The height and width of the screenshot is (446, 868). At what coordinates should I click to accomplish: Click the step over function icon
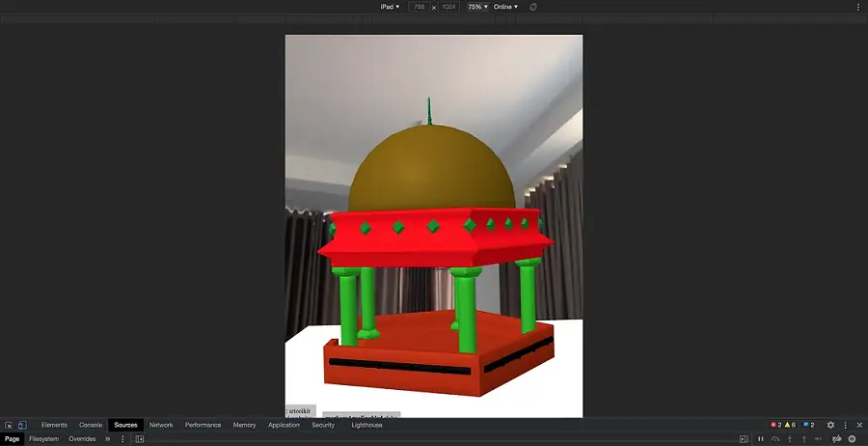click(x=775, y=439)
